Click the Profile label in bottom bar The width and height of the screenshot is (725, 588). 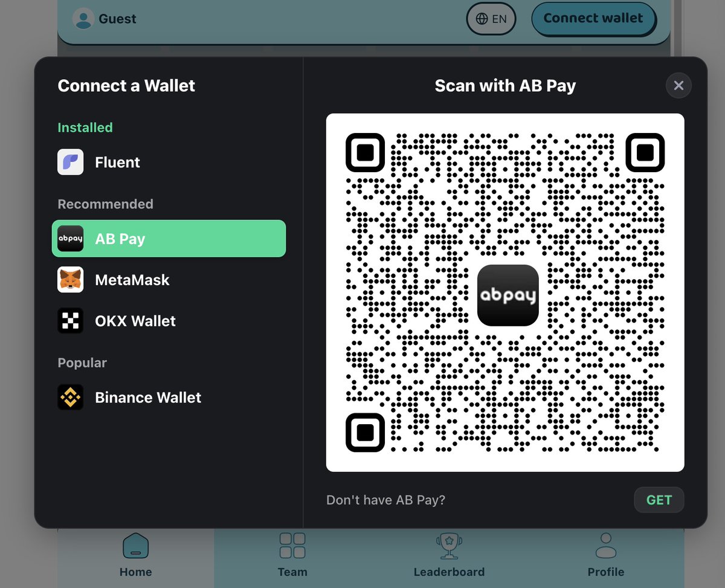606,572
